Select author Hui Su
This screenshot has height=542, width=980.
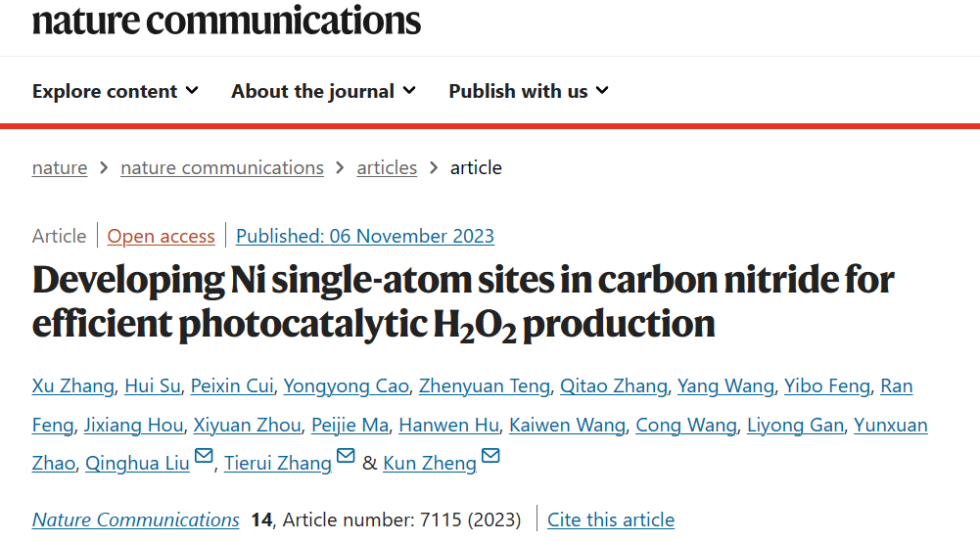click(x=153, y=385)
